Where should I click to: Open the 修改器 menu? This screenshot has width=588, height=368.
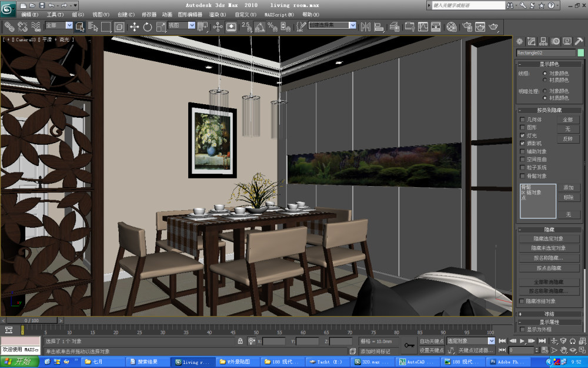149,15
